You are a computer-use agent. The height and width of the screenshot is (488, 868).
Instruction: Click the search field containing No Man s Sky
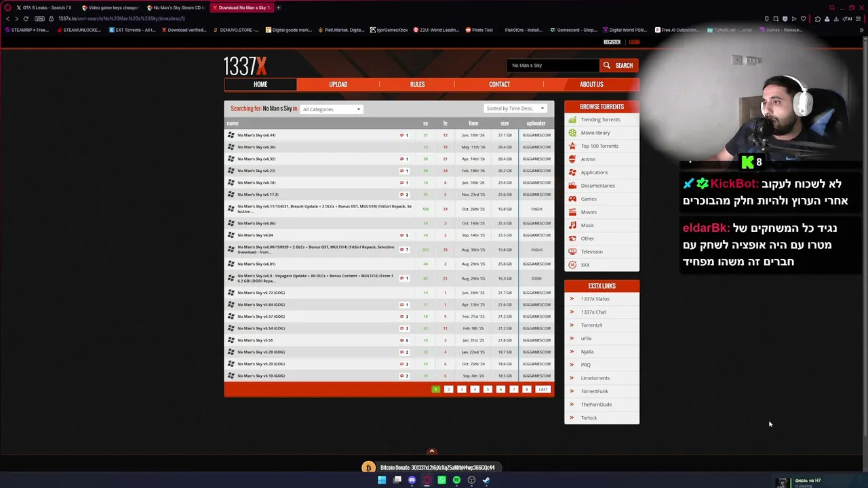click(553, 66)
